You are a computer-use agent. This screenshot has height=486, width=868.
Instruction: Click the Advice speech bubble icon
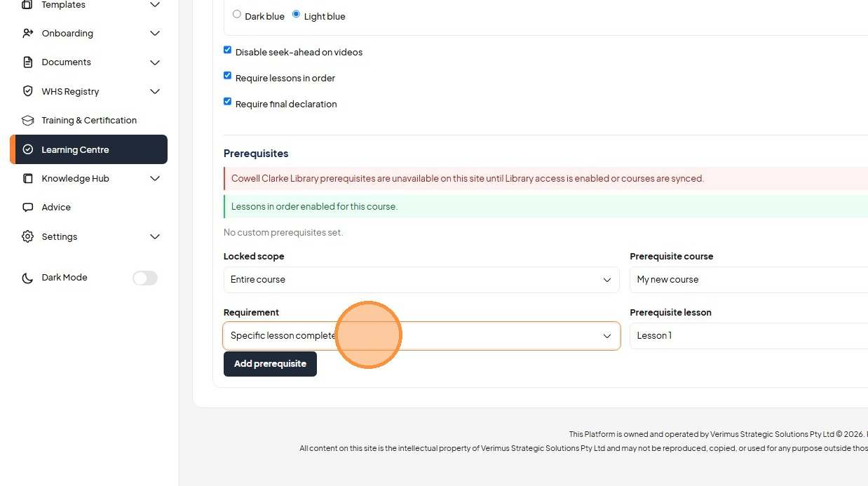[x=28, y=208]
